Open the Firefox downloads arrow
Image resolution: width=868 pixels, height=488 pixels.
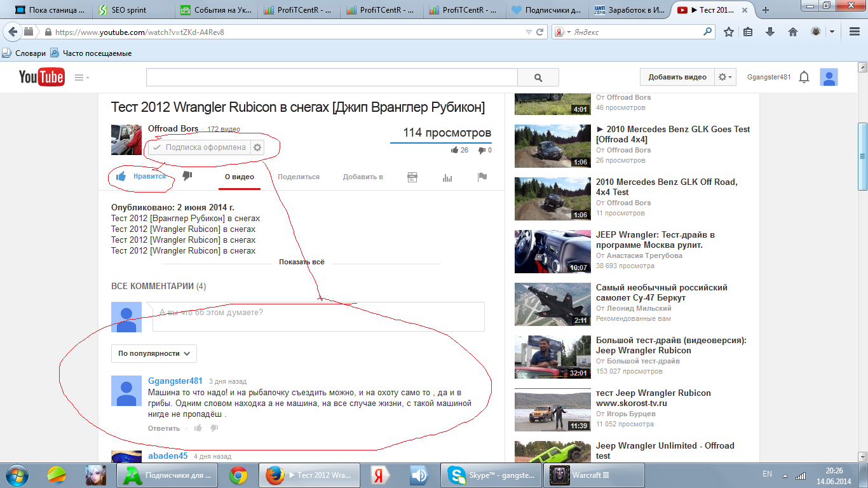[770, 32]
